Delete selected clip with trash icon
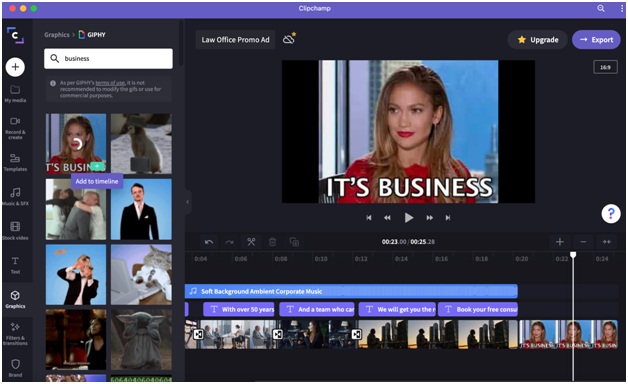Image resolution: width=628 pixels, height=384 pixels. pyautogui.click(x=272, y=242)
